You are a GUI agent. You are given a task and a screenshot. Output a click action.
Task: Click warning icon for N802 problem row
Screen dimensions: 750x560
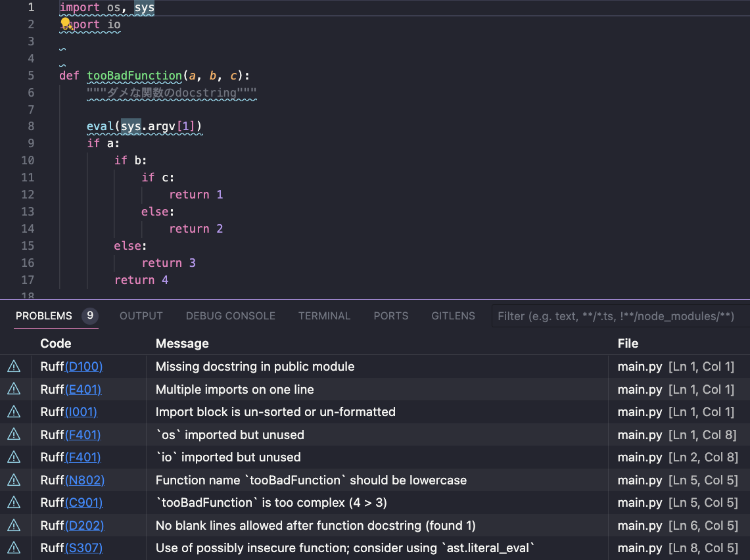click(x=14, y=480)
